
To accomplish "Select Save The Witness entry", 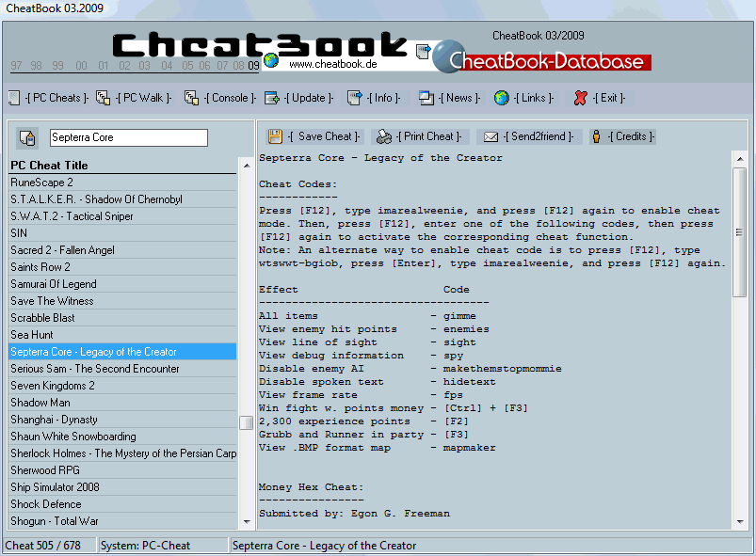I will pos(123,301).
